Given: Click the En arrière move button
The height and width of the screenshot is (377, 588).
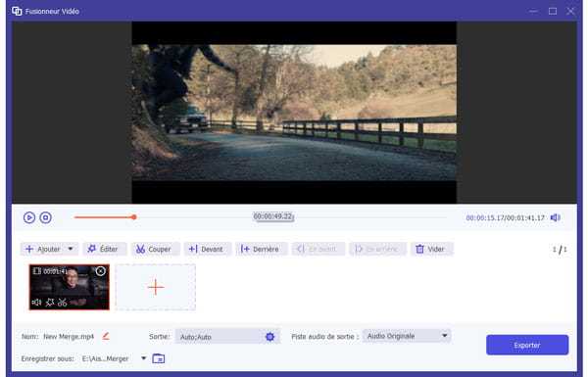Looking at the screenshot, I should click(x=377, y=249).
